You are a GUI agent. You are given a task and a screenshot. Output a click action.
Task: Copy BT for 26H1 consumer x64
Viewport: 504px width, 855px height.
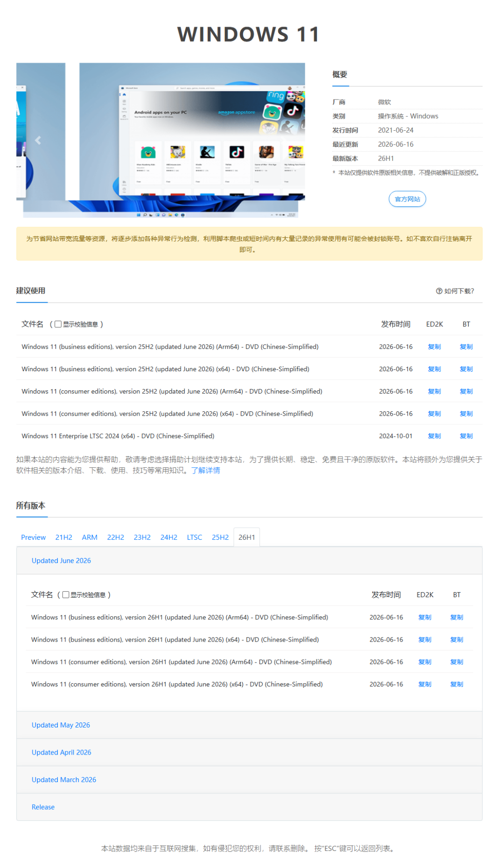tap(456, 684)
